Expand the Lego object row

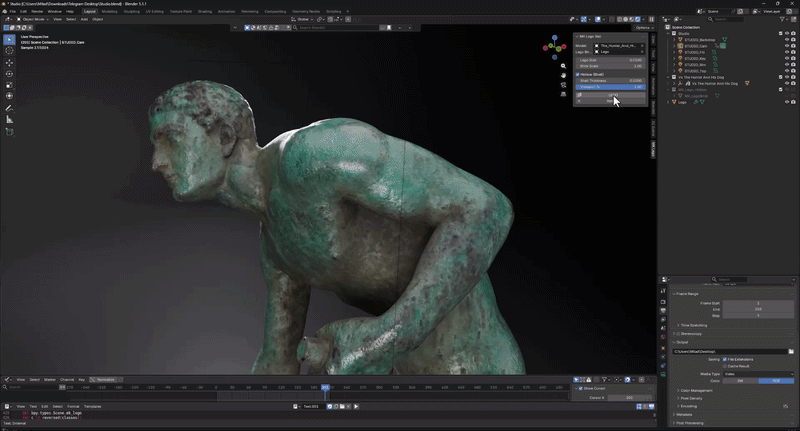coord(668,102)
